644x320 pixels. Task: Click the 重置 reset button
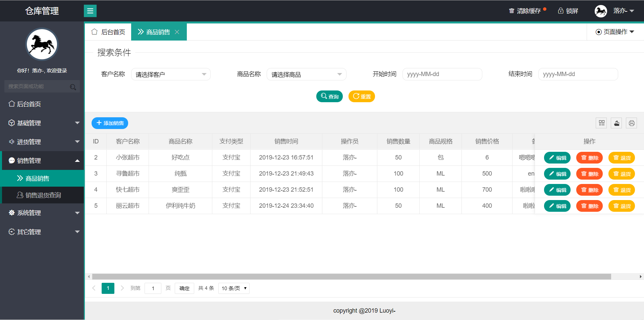361,96
